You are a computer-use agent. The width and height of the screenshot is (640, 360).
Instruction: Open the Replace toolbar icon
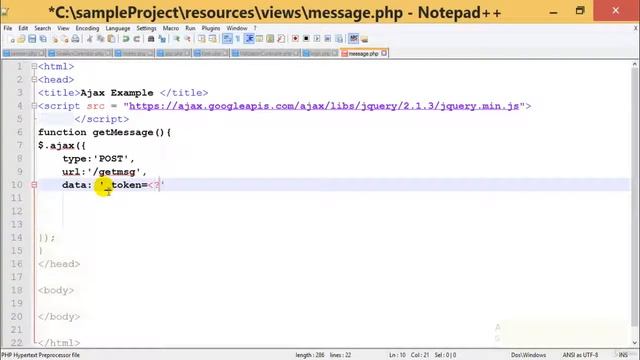[162, 39]
